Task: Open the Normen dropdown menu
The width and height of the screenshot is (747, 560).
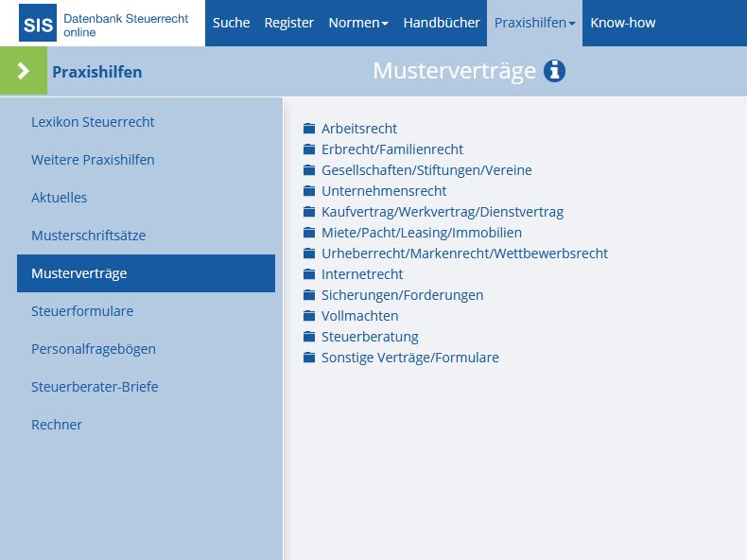Action: 358,23
